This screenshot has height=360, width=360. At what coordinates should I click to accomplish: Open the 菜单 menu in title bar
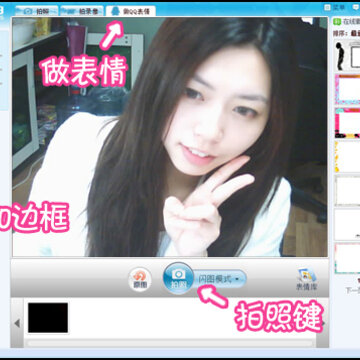tap(336, 7)
